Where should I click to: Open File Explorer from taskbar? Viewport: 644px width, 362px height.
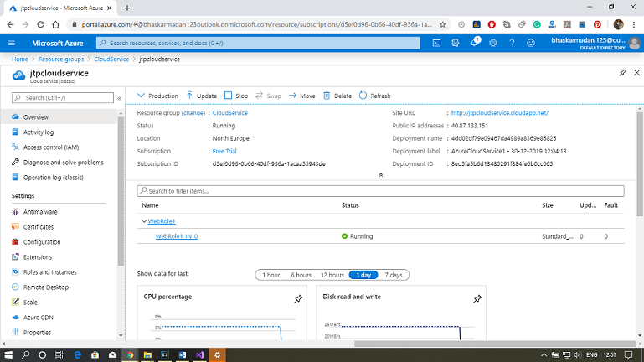(x=147, y=354)
